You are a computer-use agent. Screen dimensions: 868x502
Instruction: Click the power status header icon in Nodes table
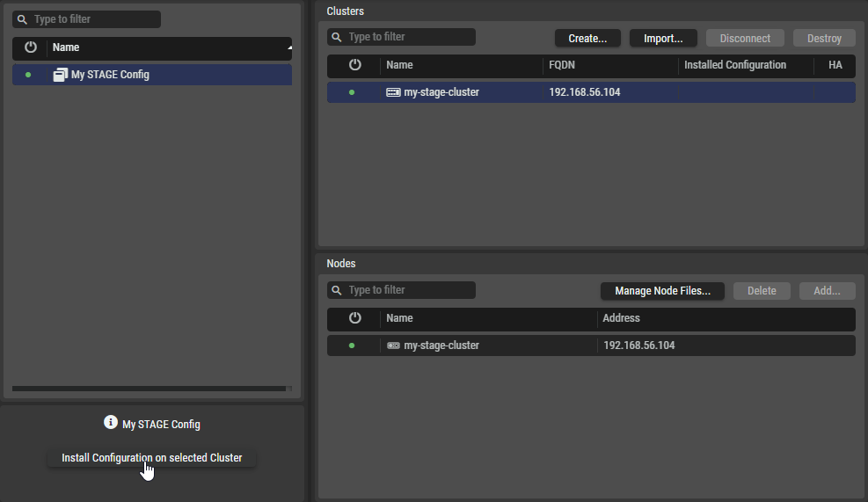(354, 318)
